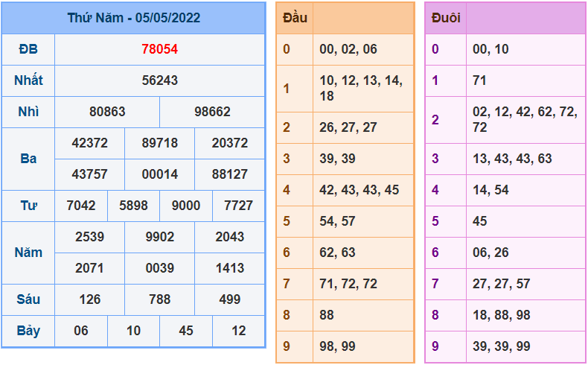
Task: Click the Năm prize number 2071
Action: [89, 268]
